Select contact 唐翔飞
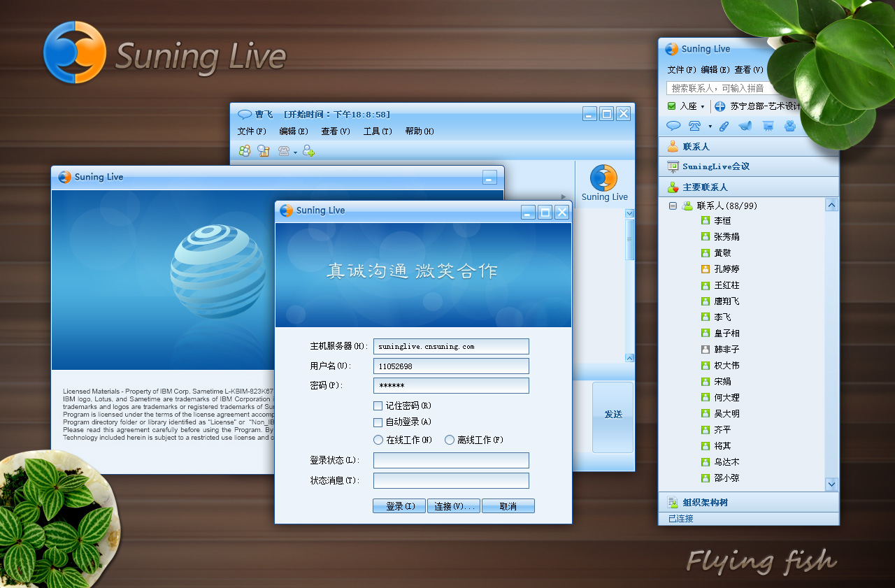Viewport: 895px width, 588px height. point(726,301)
